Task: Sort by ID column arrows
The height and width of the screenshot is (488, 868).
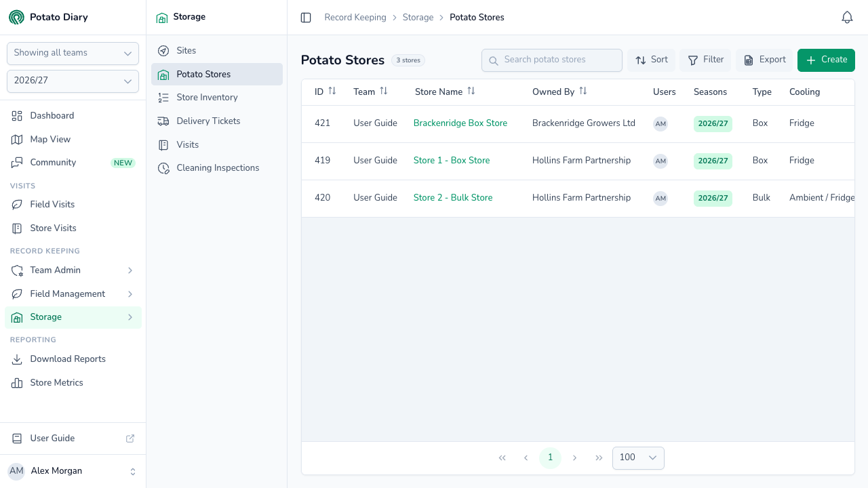Action: pyautogui.click(x=332, y=91)
